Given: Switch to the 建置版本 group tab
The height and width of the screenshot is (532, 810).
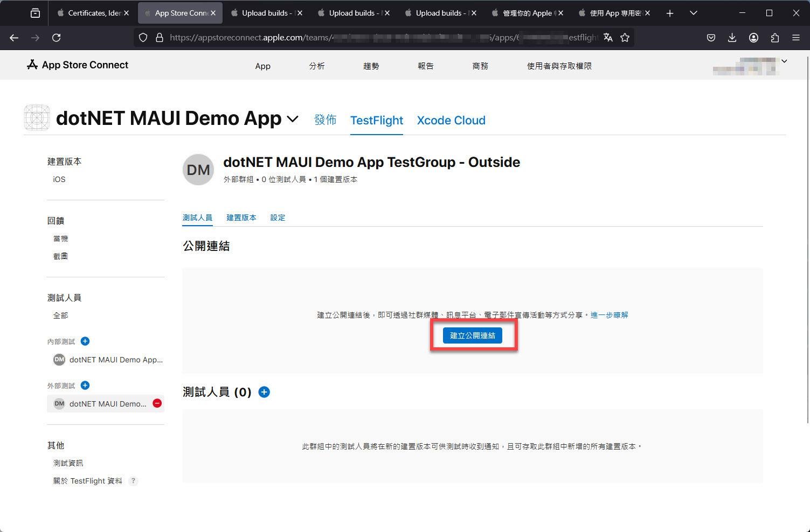Looking at the screenshot, I should [241, 218].
